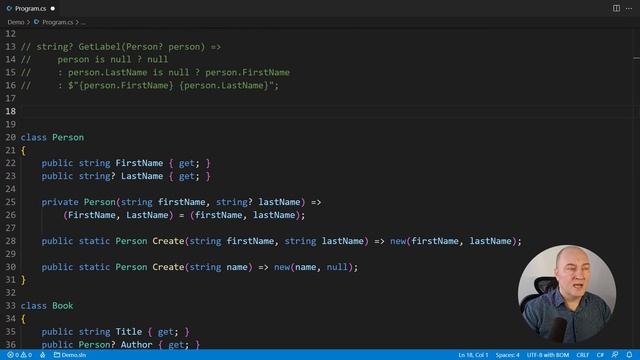The height and width of the screenshot is (360, 640).
Task: Expand the breadcrumb ellipsis symbol list
Action: 83,22
